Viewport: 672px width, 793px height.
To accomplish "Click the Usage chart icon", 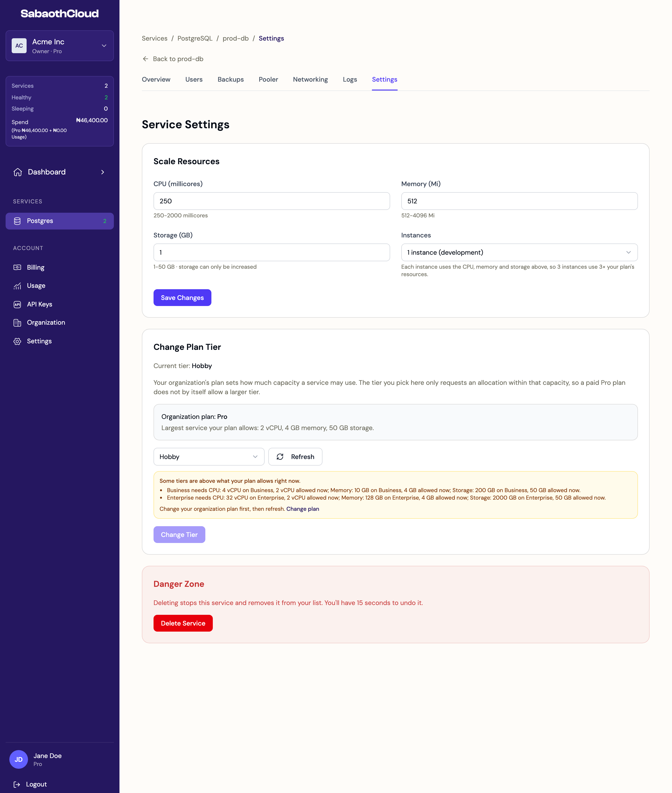I will coord(17,286).
